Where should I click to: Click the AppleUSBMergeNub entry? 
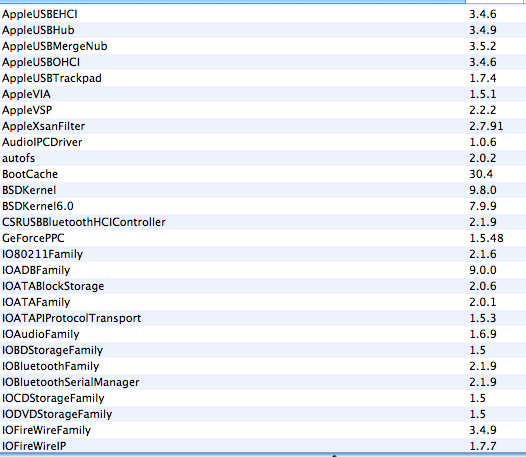(x=263, y=46)
